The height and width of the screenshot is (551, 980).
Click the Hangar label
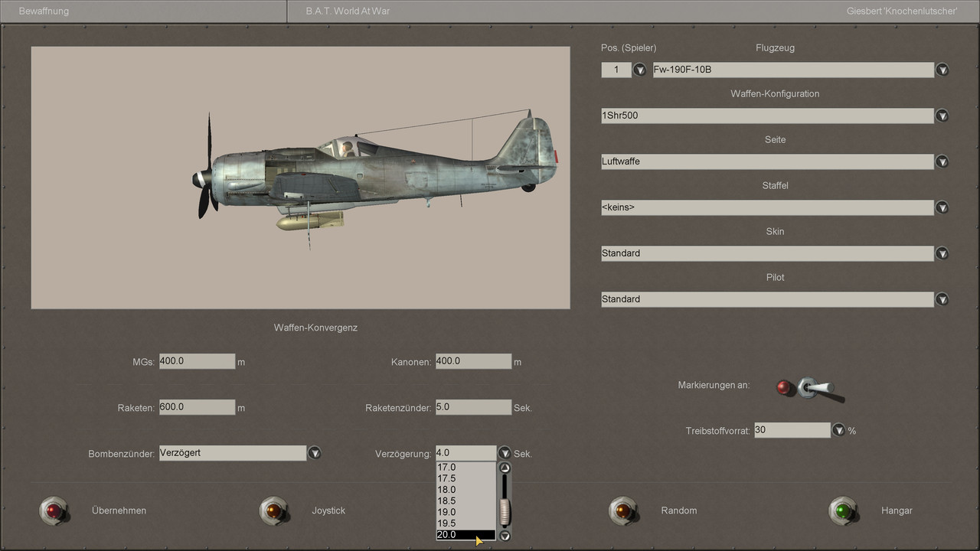897,510
